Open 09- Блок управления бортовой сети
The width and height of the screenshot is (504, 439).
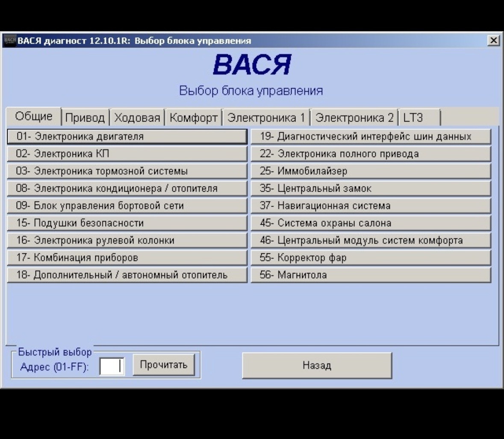click(x=127, y=206)
